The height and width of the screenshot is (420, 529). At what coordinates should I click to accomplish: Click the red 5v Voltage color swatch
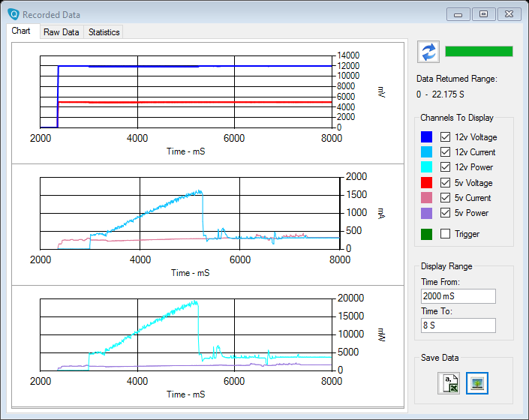pyautogui.click(x=426, y=183)
